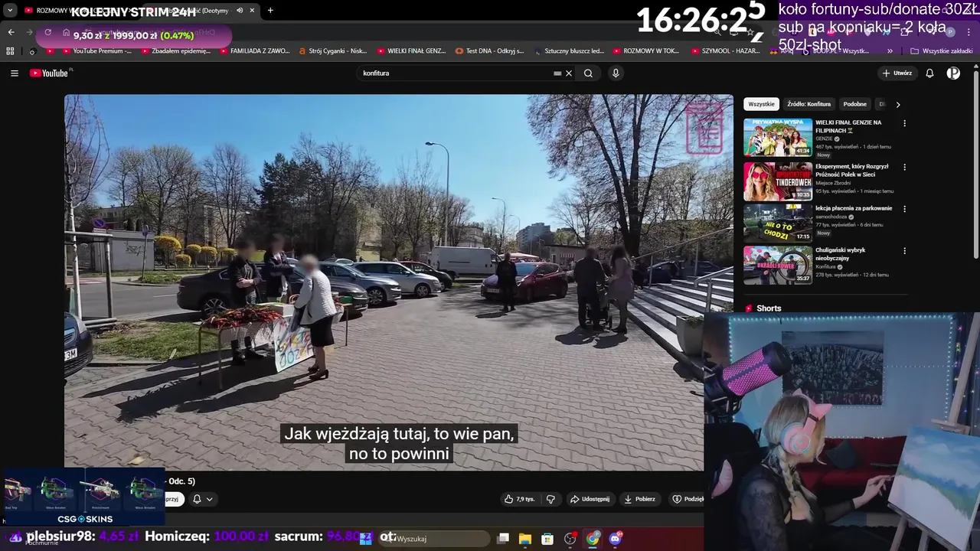Expand hidden bookmarks with chevron
The height and width of the screenshot is (551, 980).
(x=890, y=51)
